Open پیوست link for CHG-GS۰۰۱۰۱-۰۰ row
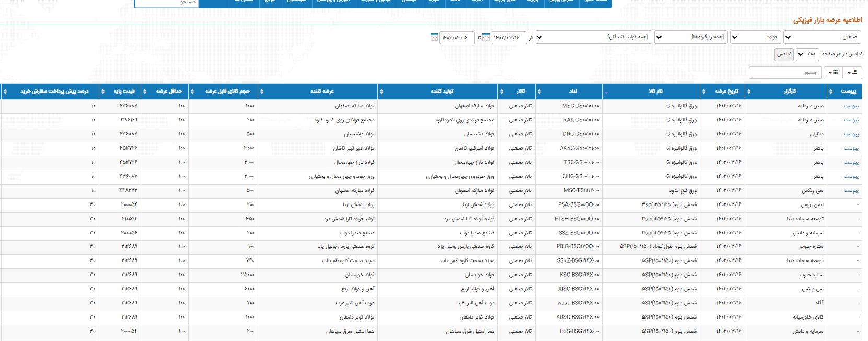This screenshot has width=868, height=341. (x=851, y=177)
